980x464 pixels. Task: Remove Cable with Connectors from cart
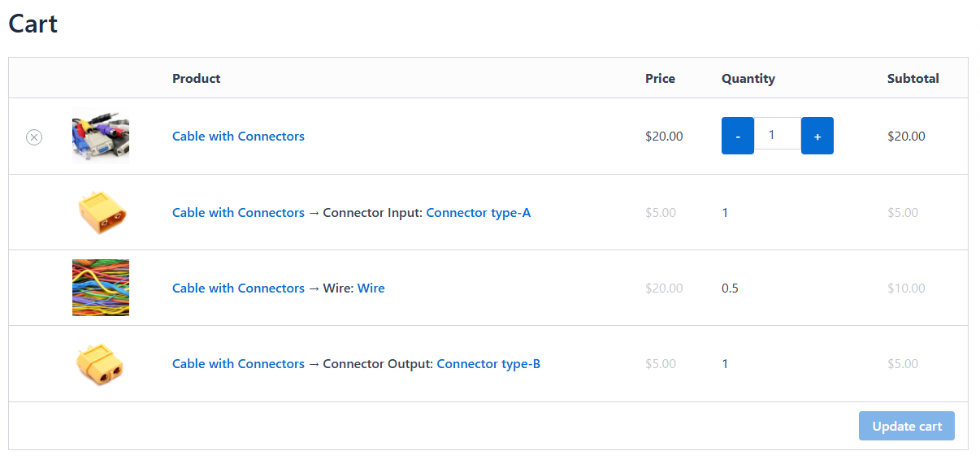(34, 137)
